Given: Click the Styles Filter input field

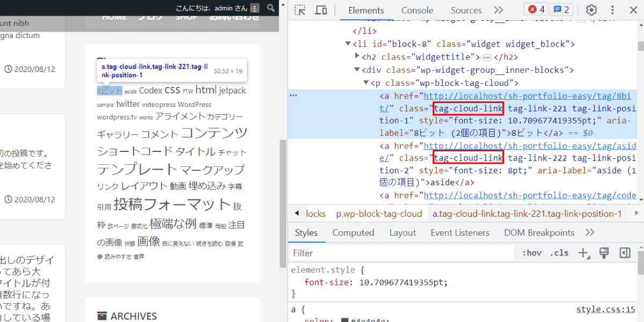Looking at the screenshot, I should pyautogui.click(x=402, y=253).
